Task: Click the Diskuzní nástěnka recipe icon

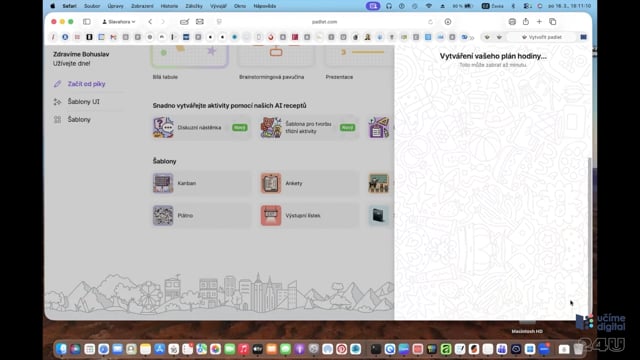Action: pyautogui.click(x=163, y=127)
